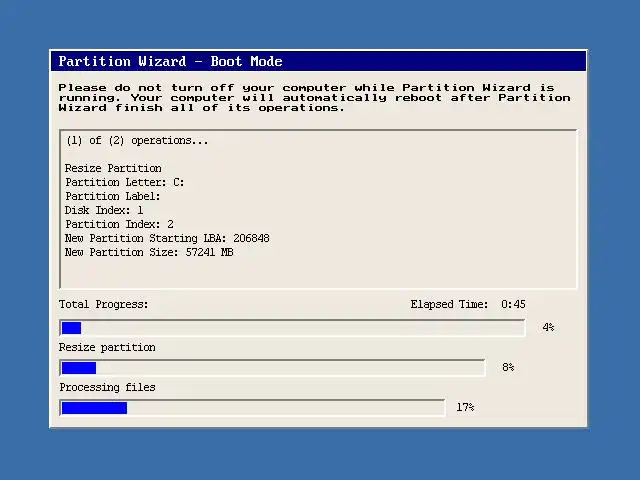Click the Resize partition progress bar
Viewport: 640px width, 480px height.
[x=272, y=368]
